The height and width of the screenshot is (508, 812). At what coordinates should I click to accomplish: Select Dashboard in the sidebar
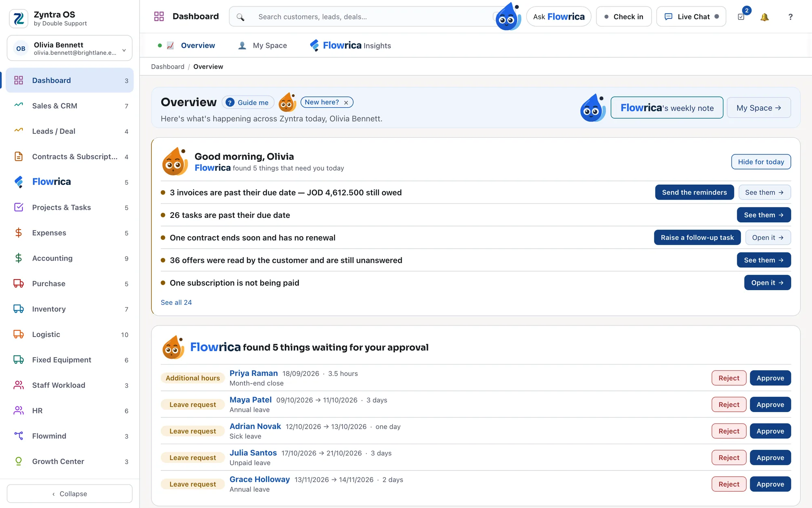(70, 80)
